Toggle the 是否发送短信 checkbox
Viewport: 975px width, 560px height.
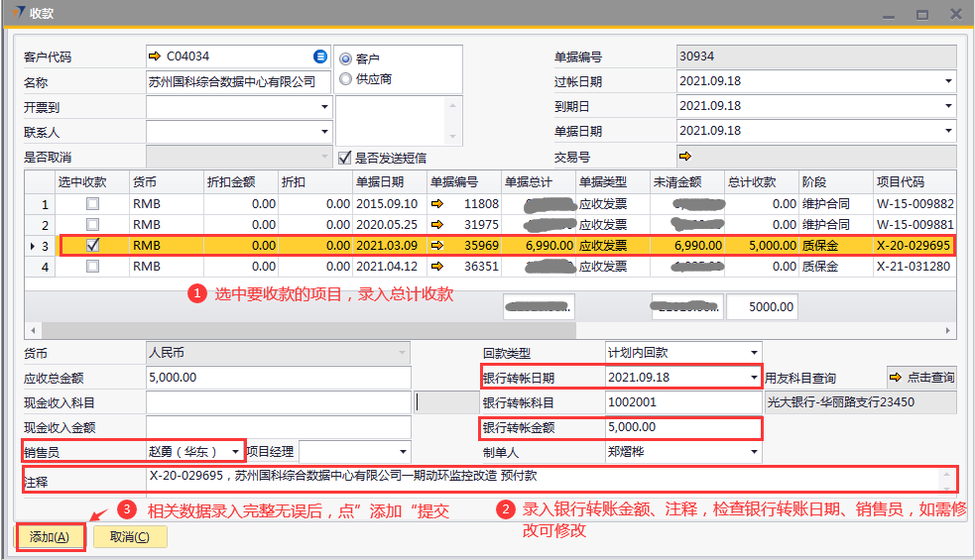pos(345,157)
